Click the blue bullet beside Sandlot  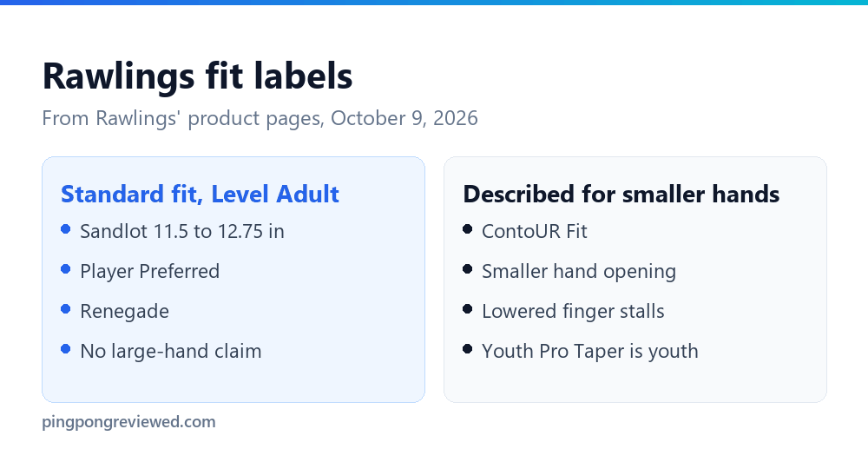tap(65, 228)
